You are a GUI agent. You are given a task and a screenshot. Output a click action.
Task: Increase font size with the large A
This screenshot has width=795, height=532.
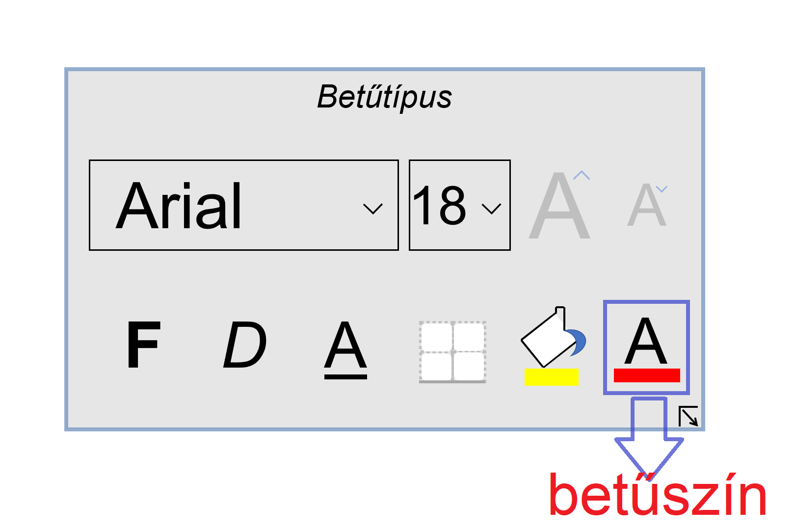[x=559, y=205]
